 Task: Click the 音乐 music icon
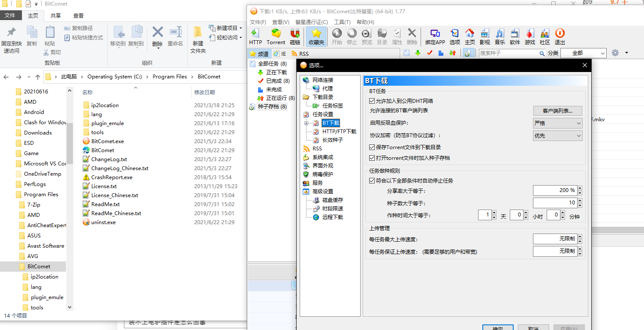coord(500,37)
